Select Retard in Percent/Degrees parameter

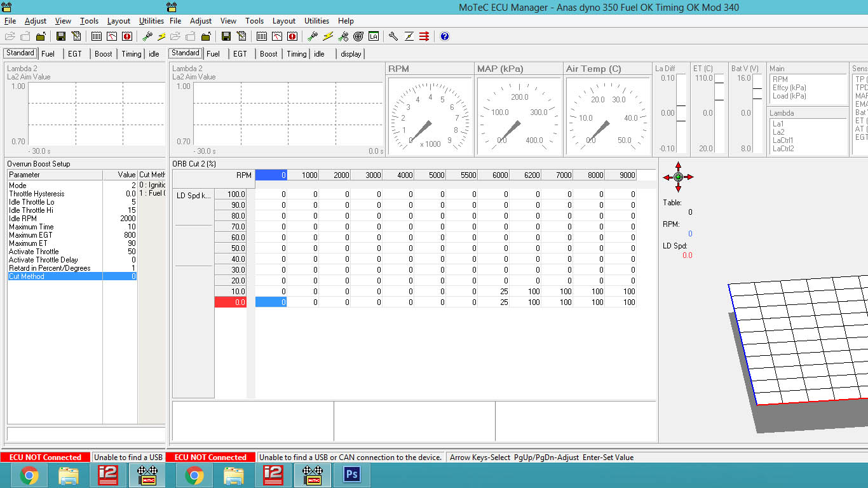pos(72,268)
